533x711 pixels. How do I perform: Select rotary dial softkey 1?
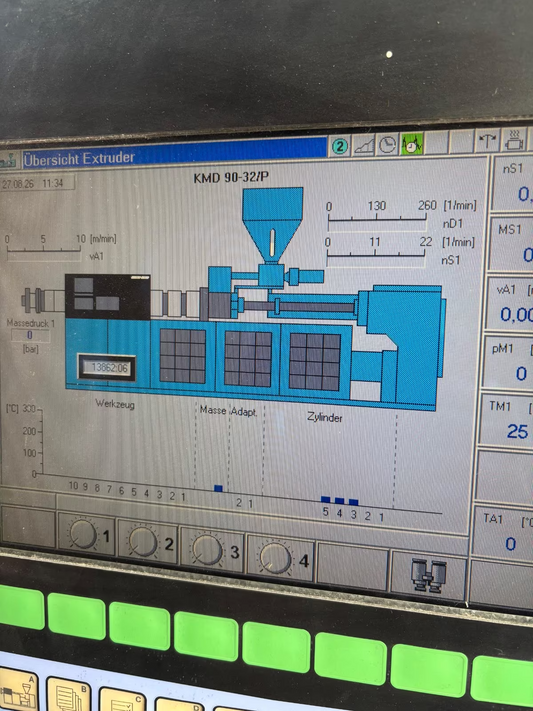87,535
